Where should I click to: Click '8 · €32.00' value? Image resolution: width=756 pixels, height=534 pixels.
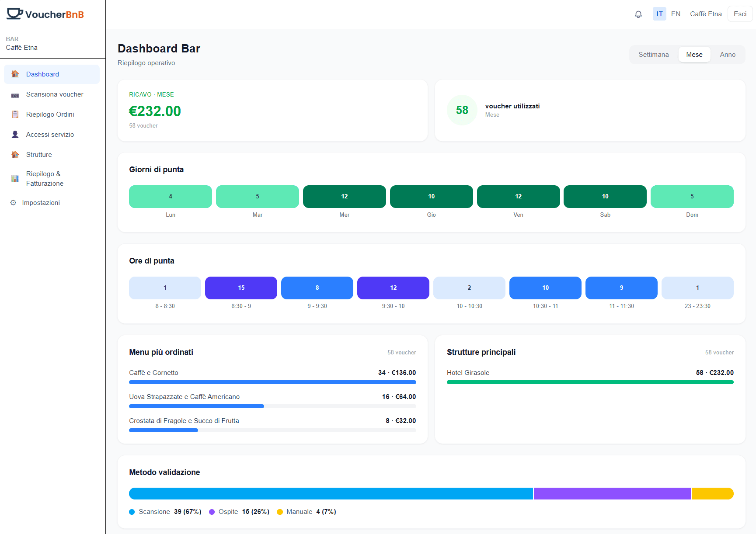(x=401, y=421)
